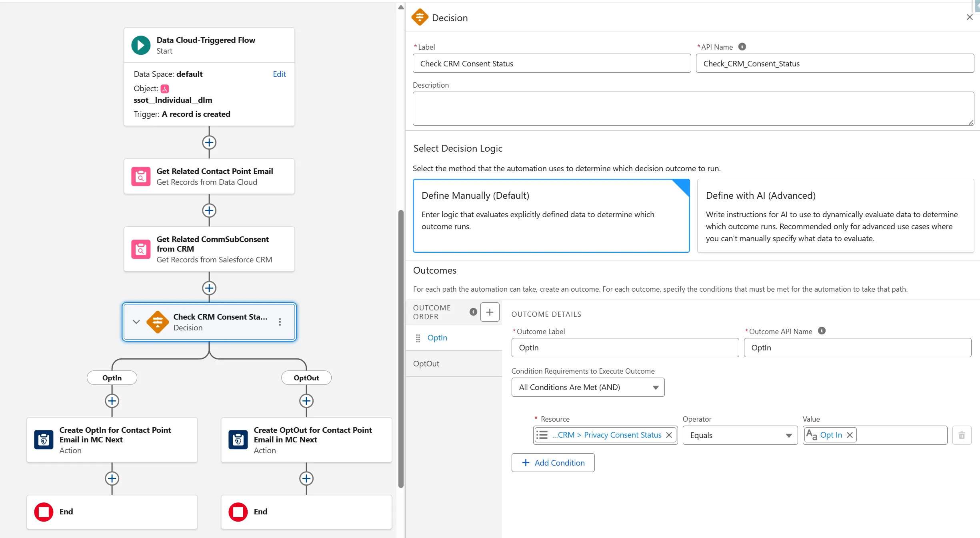Image resolution: width=980 pixels, height=538 pixels.
Task: Click the Get Related Contact Point Email node icon
Action: 141,176
